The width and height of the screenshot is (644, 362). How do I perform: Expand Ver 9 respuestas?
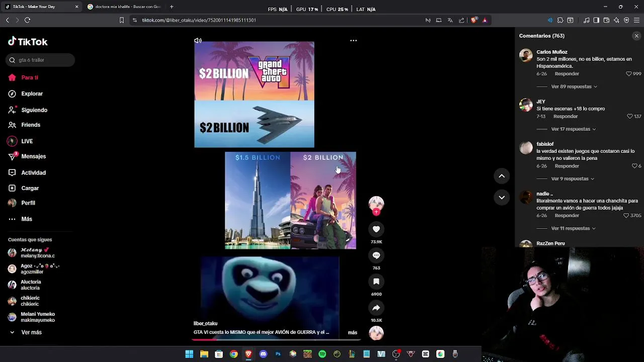click(x=573, y=178)
